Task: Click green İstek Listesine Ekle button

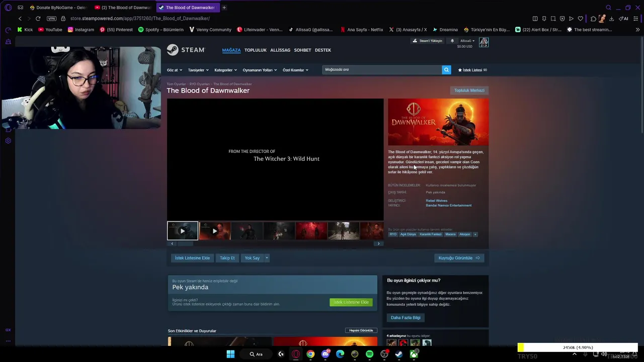Action: [351, 302]
